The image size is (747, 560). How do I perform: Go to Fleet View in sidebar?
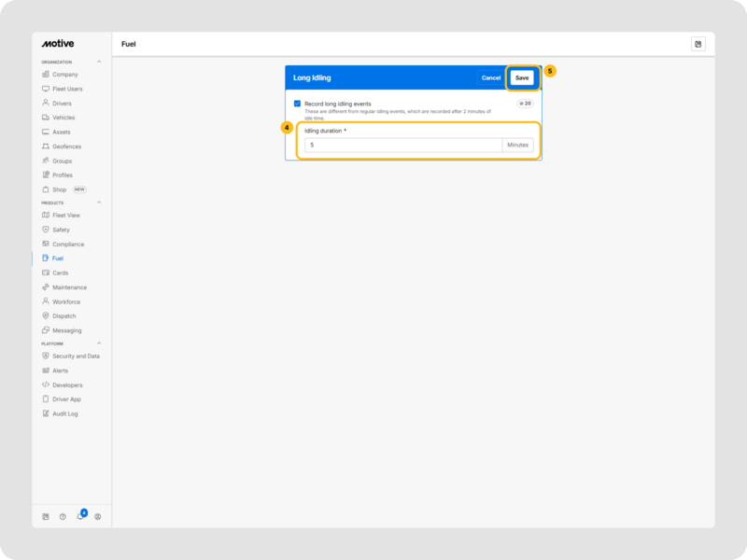pos(65,215)
